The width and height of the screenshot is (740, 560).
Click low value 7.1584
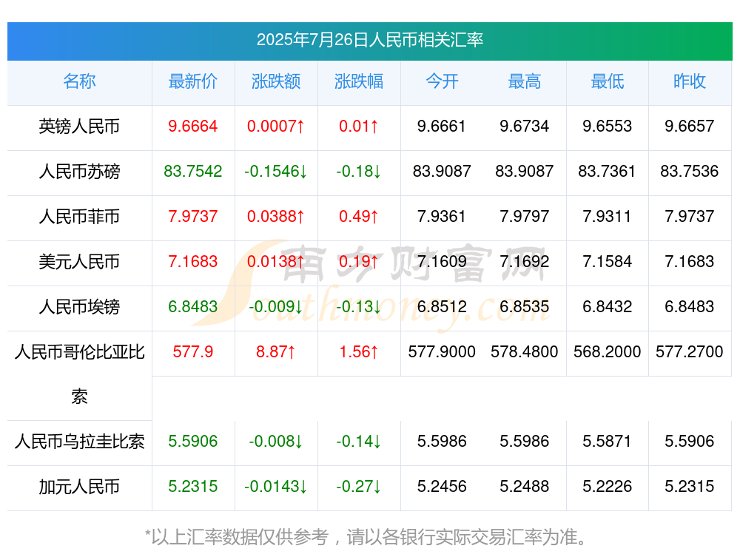[x=607, y=261]
